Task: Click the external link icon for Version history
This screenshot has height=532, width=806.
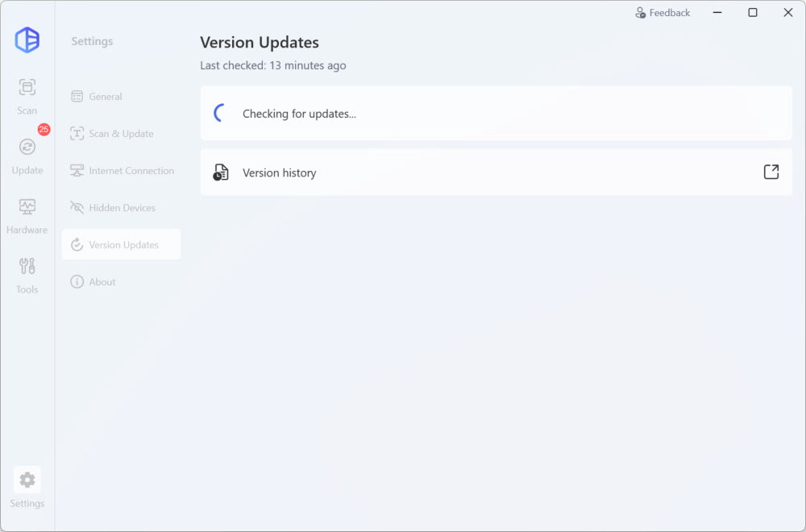Action: (771, 172)
